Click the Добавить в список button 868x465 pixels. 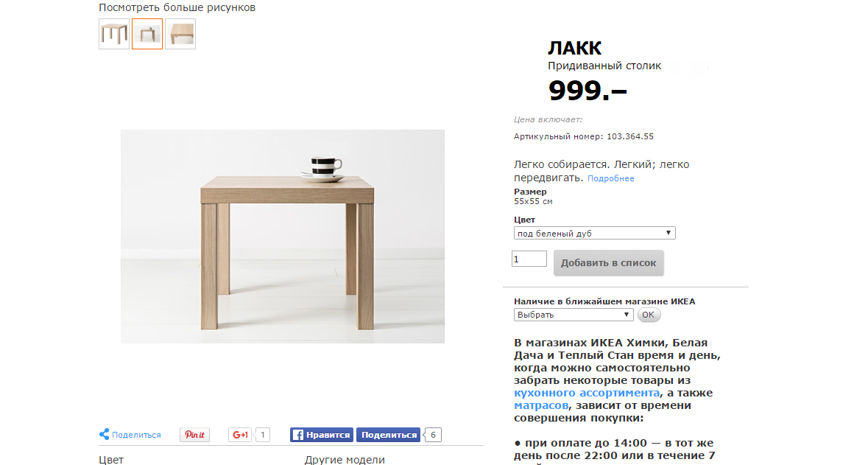[608, 262]
